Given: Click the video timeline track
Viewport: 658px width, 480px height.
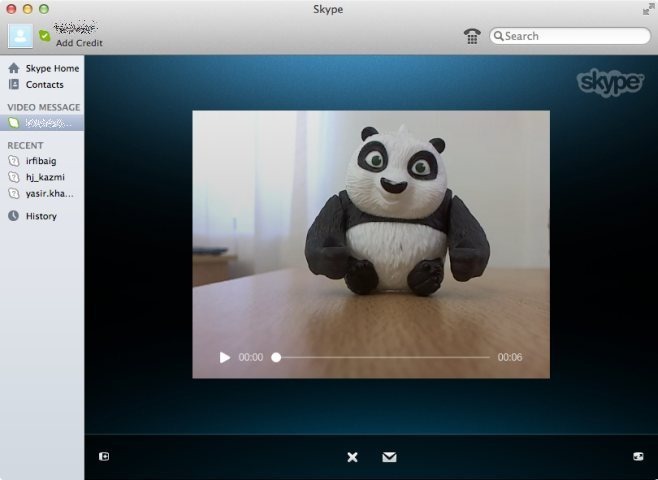Looking at the screenshot, I should coord(381,357).
